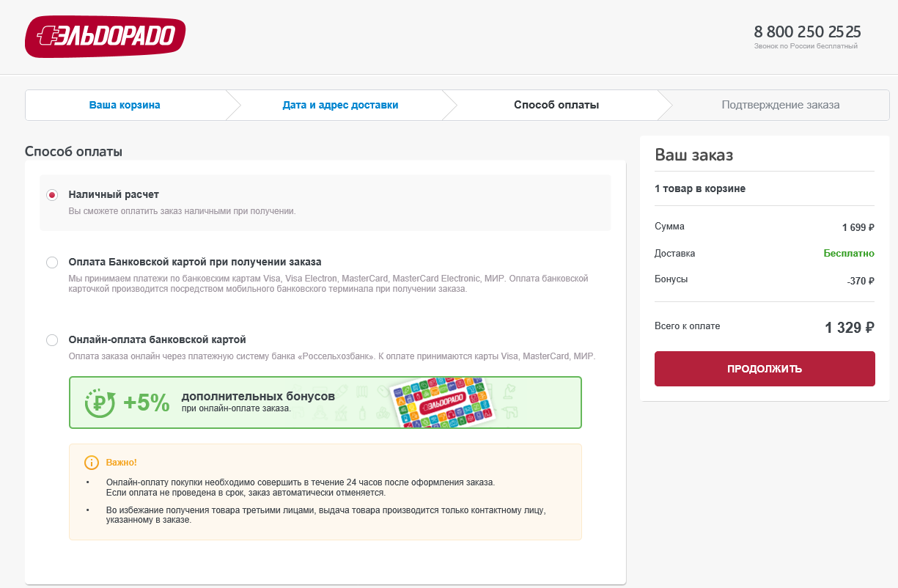The width and height of the screenshot is (898, 588).
Task: Select card payment on delivery radio button
Action: pyautogui.click(x=51, y=262)
